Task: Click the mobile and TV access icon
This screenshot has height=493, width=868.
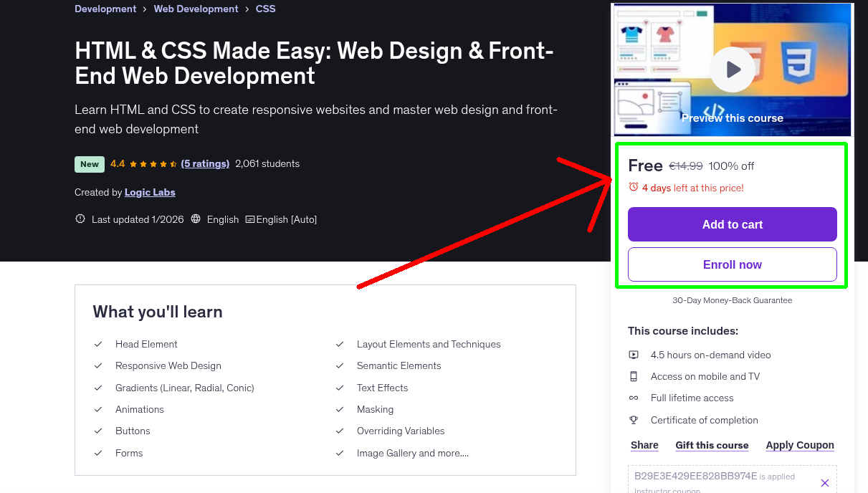Action: (x=634, y=376)
